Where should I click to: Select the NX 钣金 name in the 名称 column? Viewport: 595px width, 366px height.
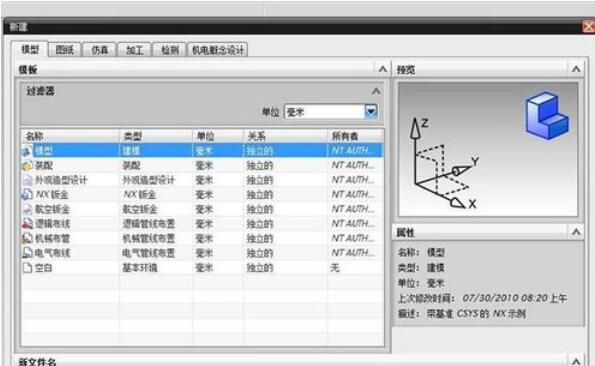coord(52,195)
